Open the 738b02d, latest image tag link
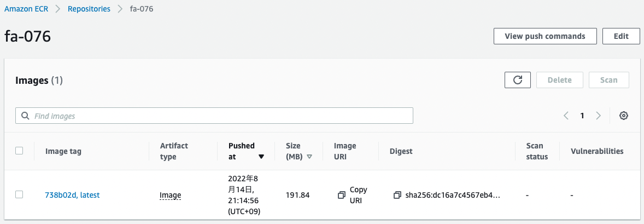The height and width of the screenshot is (224, 644). point(72,195)
